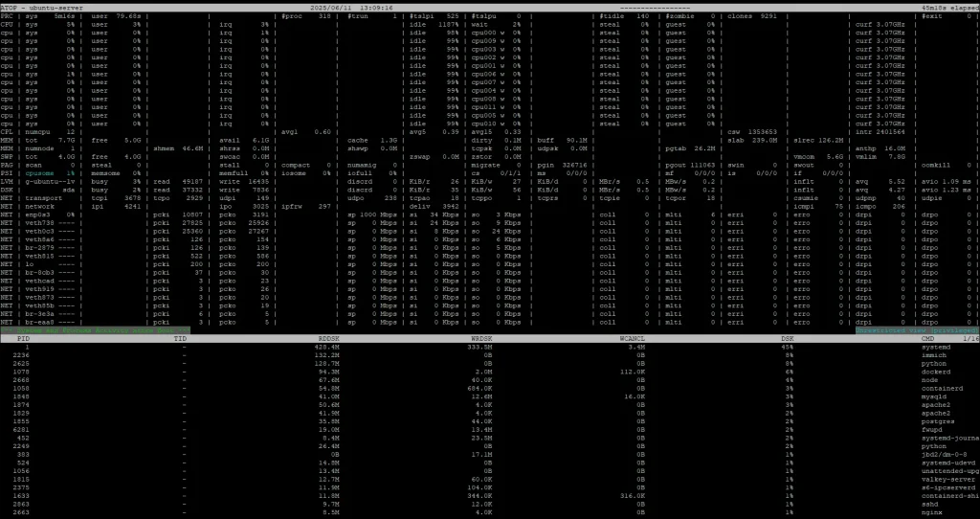Screen dimensions: 980x519
Task: Select the jbd2/dm-0-8 process name
Action: 944,455
